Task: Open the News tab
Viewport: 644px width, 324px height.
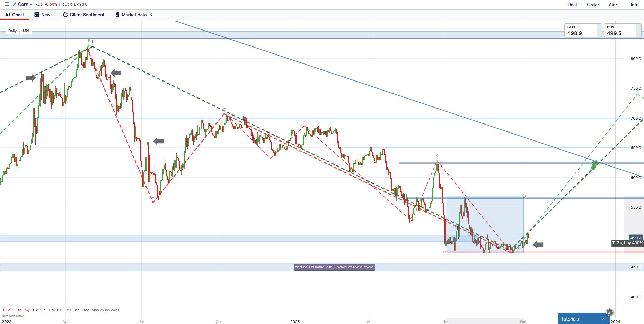Action: click(43, 15)
